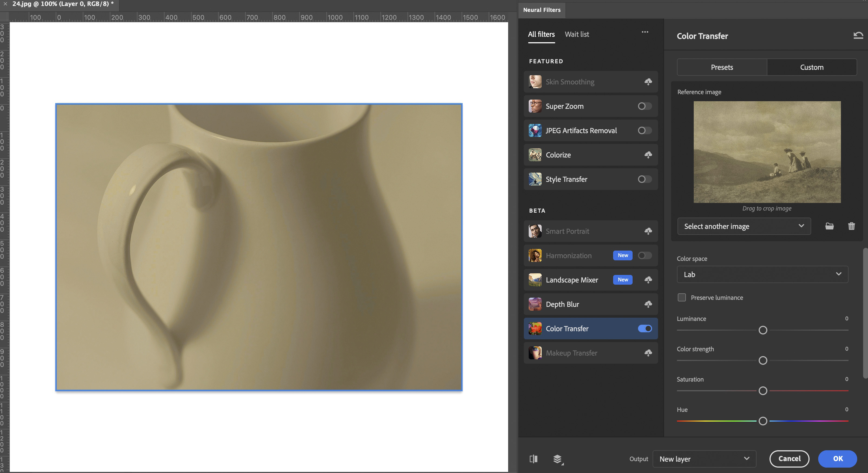Download Landscape Mixer filter cloud icon
This screenshot has height=473, width=868.
click(x=648, y=280)
